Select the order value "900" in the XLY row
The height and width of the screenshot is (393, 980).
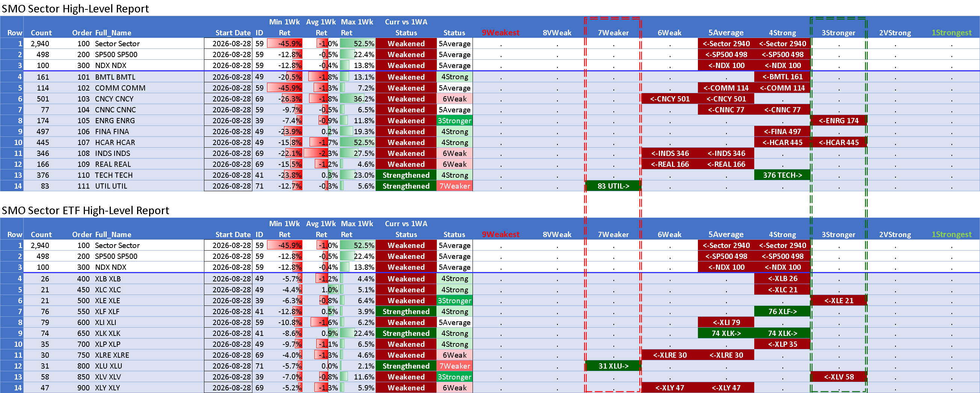tap(83, 388)
